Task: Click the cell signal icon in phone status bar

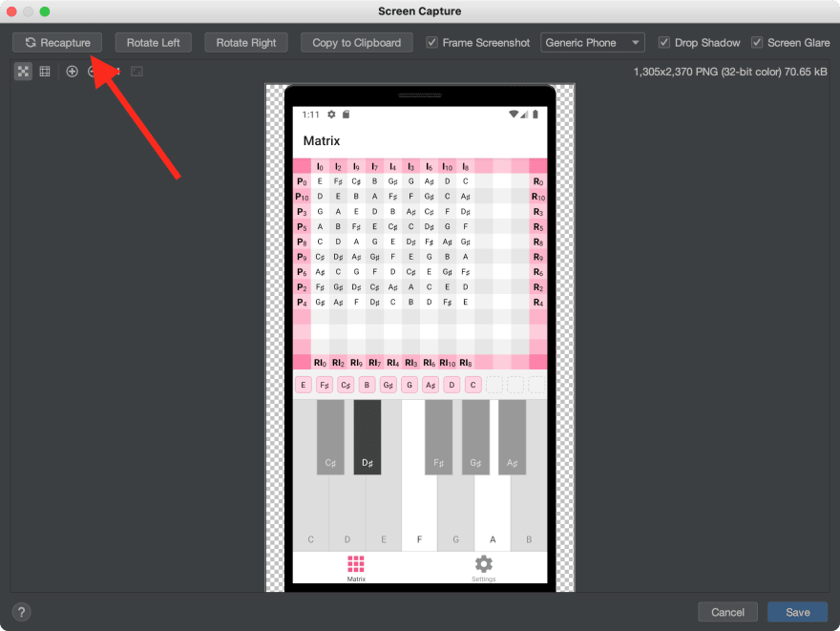Action: 524,115
